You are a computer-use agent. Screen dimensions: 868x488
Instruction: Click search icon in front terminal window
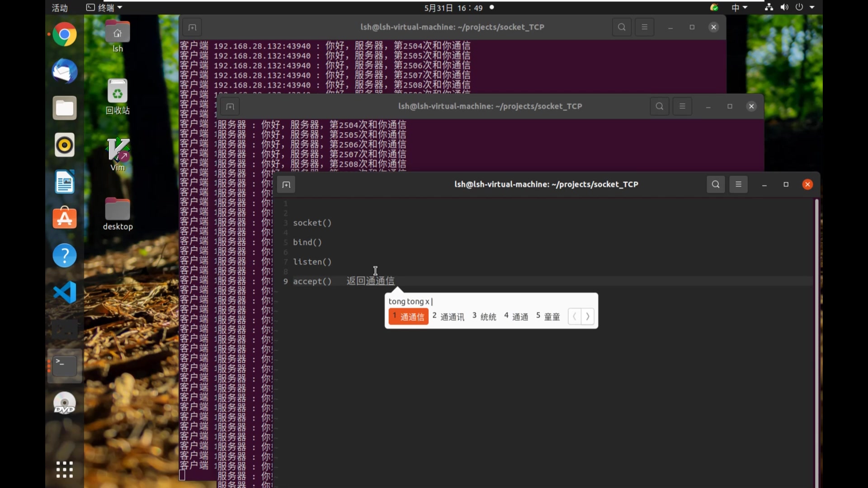(715, 184)
